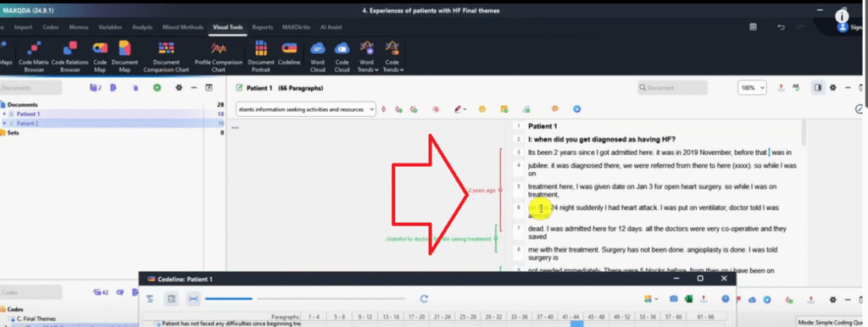Click the Codeline window refresh icon
The width and height of the screenshot is (868, 327).
pyautogui.click(x=424, y=299)
